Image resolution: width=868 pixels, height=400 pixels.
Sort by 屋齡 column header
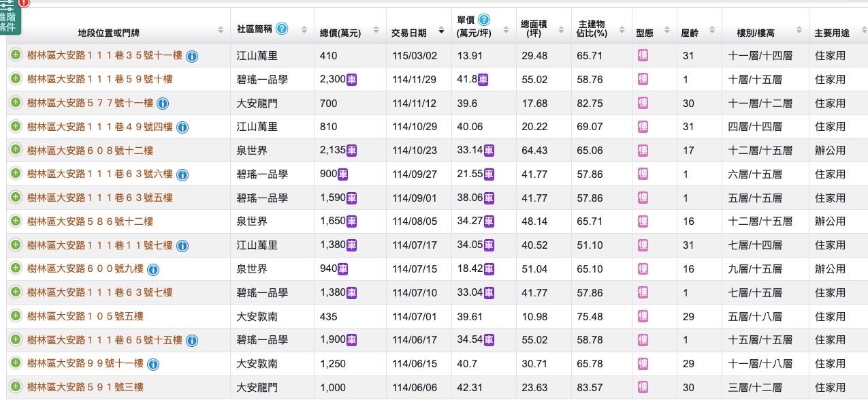pyautogui.click(x=697, y=32)
